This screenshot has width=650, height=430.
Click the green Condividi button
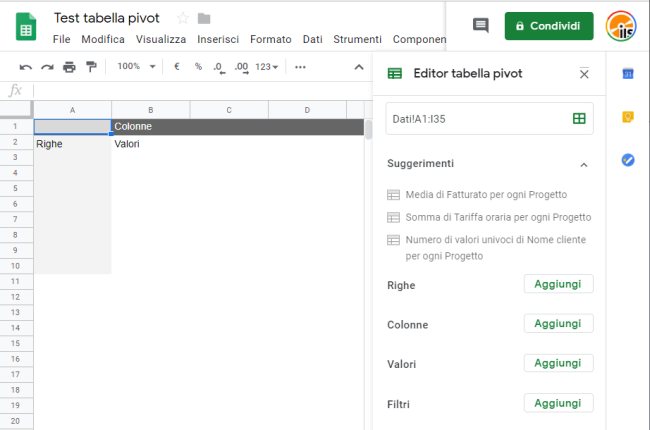coord(549,26)
